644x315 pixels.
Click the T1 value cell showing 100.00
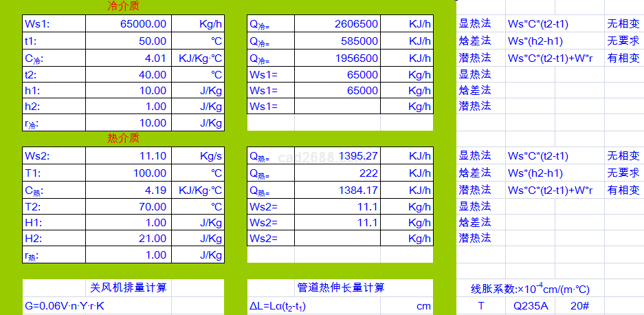[x=129, y=173]
